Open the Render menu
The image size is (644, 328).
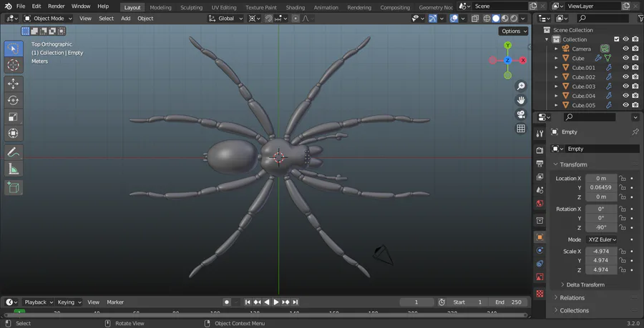click(56, 6)
